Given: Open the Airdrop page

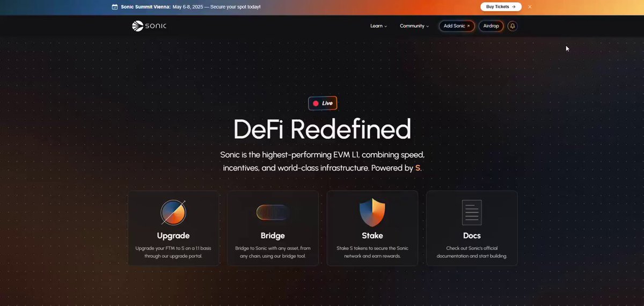Looking at the screenshot, I should click(491, 26).
